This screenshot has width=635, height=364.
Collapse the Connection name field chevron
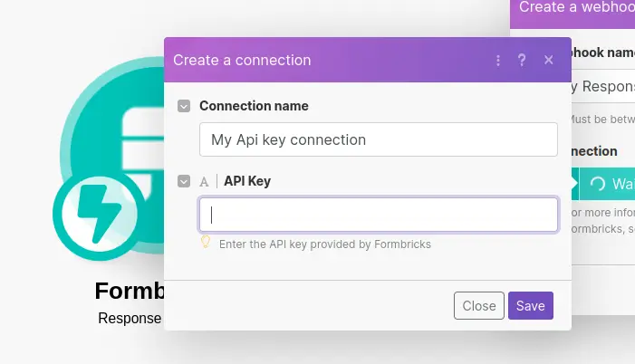point(184,106)
